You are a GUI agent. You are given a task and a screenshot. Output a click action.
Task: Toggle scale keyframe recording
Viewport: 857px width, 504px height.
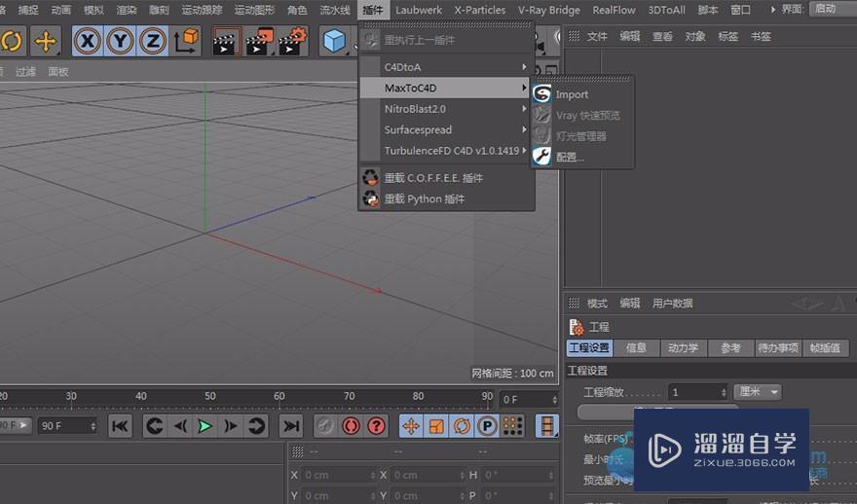436,426
